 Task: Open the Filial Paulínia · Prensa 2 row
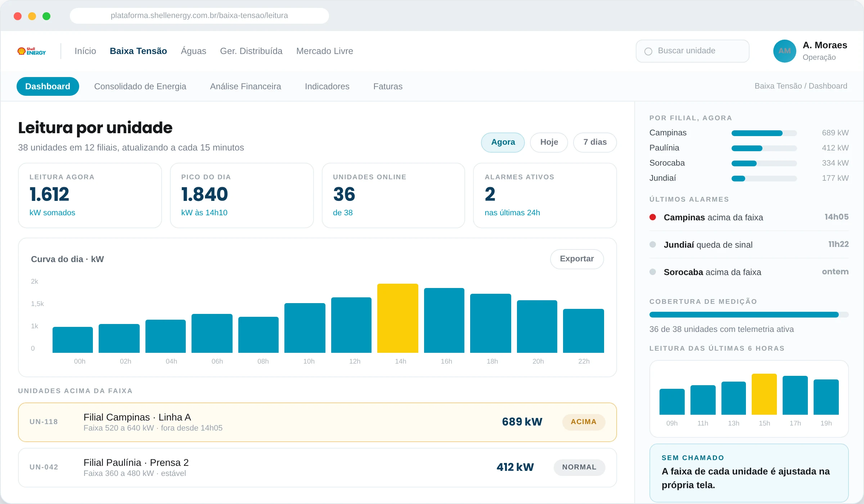coord(317,468)
